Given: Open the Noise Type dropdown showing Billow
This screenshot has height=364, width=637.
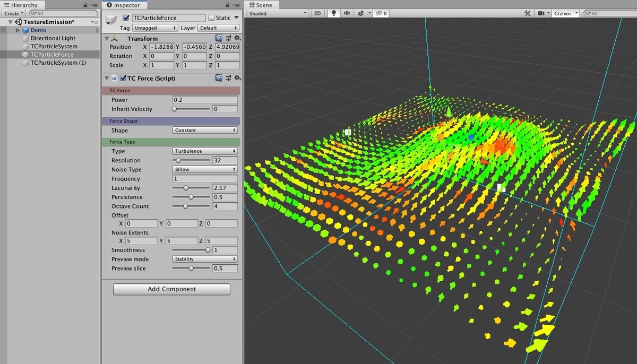Looking at the screenshot, I should (x=205, y=169).
